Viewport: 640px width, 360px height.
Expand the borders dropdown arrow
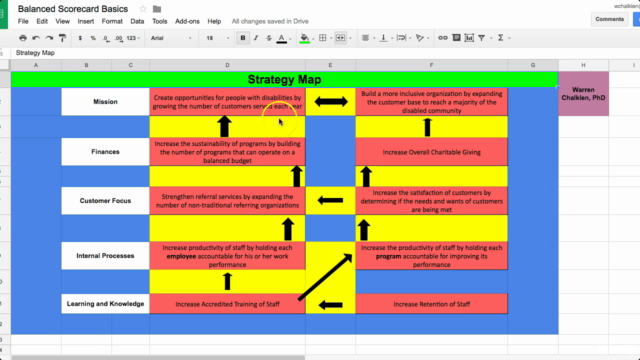(x=331, y=38)
